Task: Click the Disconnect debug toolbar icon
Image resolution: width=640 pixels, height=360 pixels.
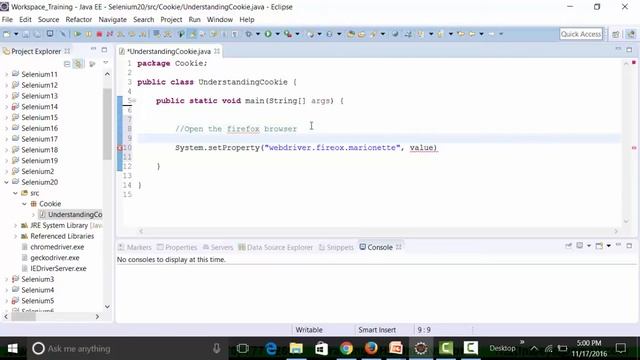Action: tap(109, 34)
